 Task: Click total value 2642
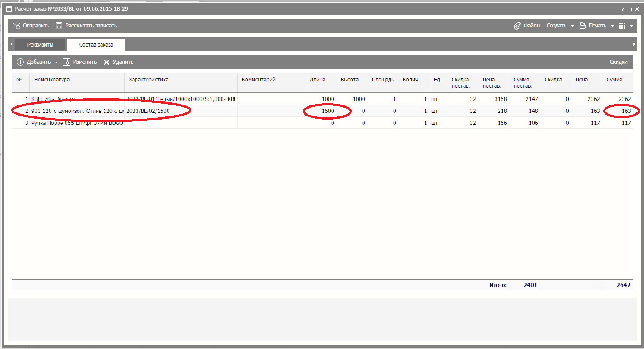coord(617,285)
